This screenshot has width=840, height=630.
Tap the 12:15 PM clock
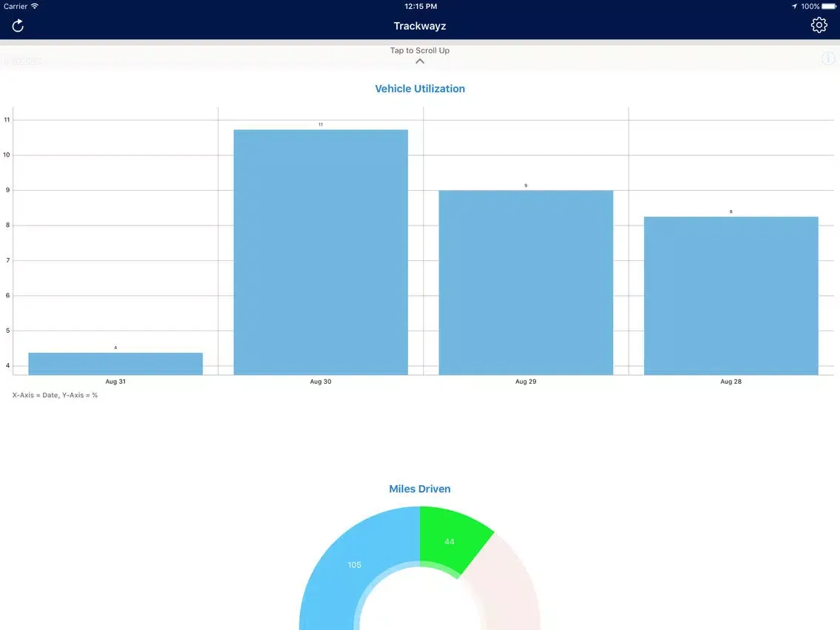coord(421,7)
